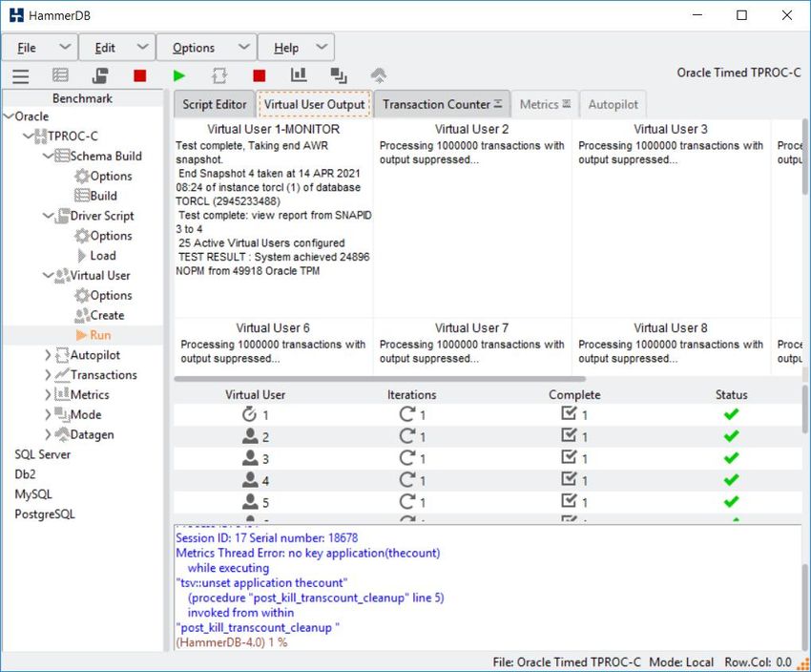Select Db2 in benchmark tree
Screen dimensions: 811x672
pyautogui.click(x=26, y=473)
